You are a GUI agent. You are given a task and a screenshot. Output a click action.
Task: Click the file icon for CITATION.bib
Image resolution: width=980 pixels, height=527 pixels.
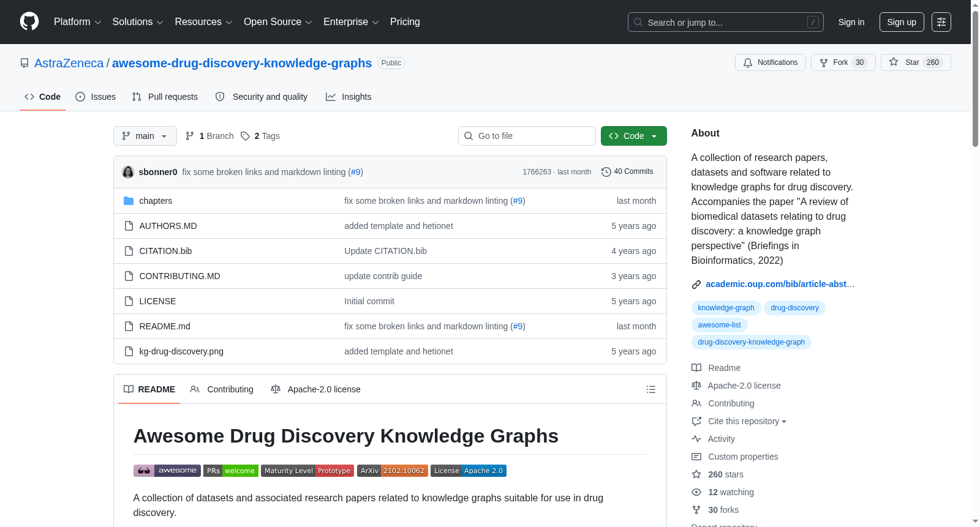pos(129,251)
